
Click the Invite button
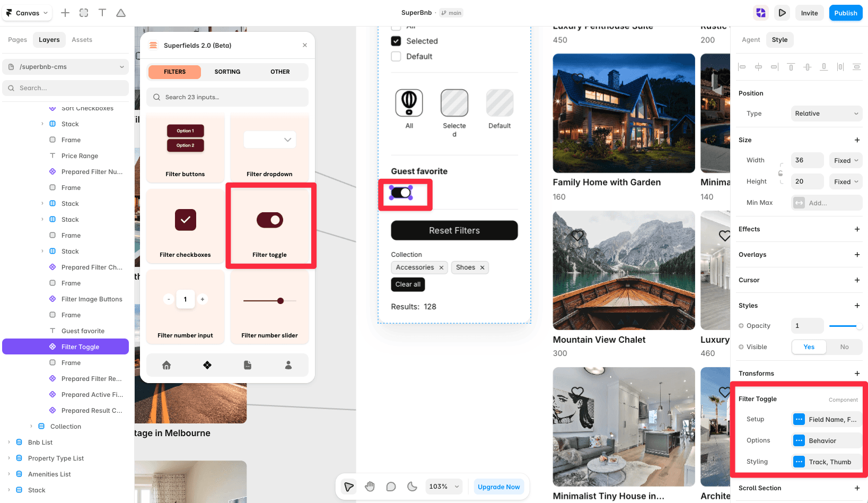[x=809, y=13]
